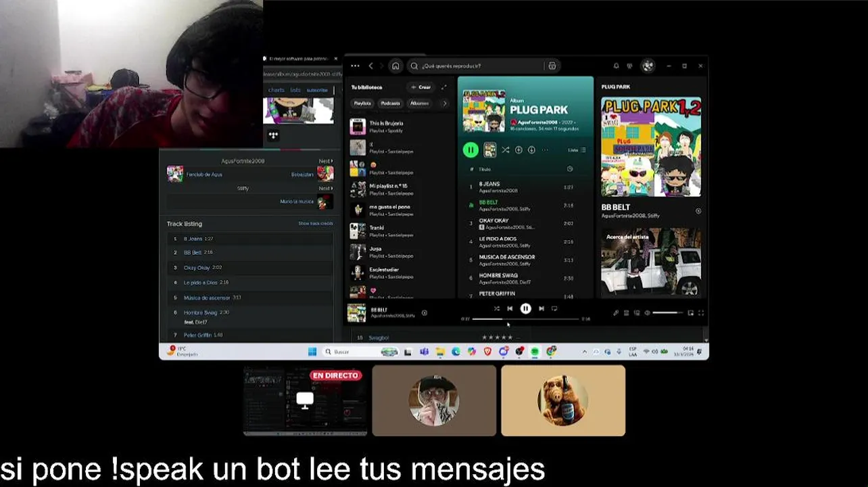Screen dimensions: 868x487
Task: Open Lista view options dropdown
Action: pos(577,150)
